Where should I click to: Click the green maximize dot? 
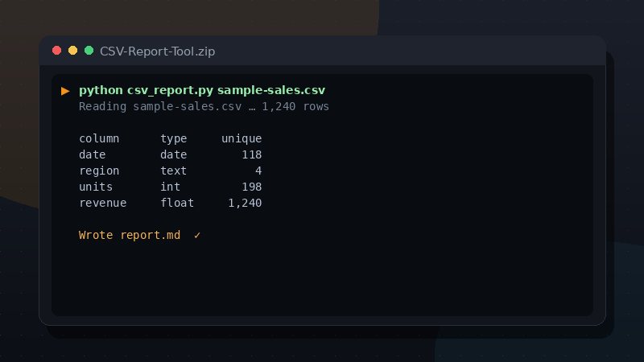[x=89, y=51]
